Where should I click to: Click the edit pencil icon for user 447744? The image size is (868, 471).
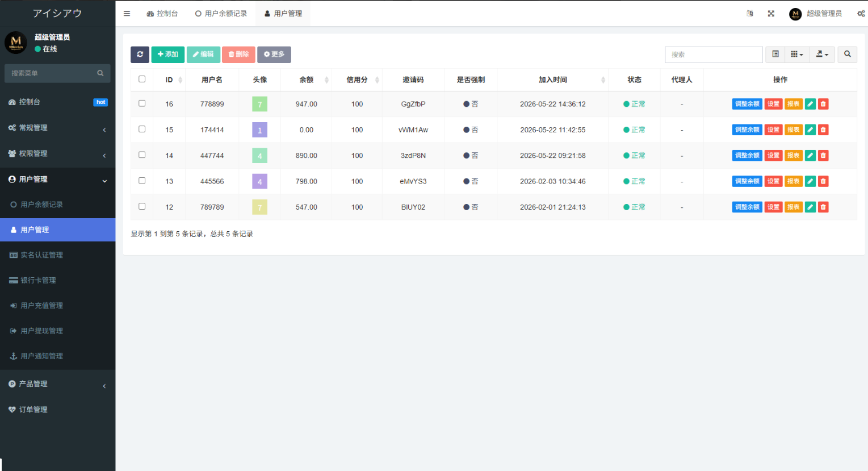pos(810,156)
